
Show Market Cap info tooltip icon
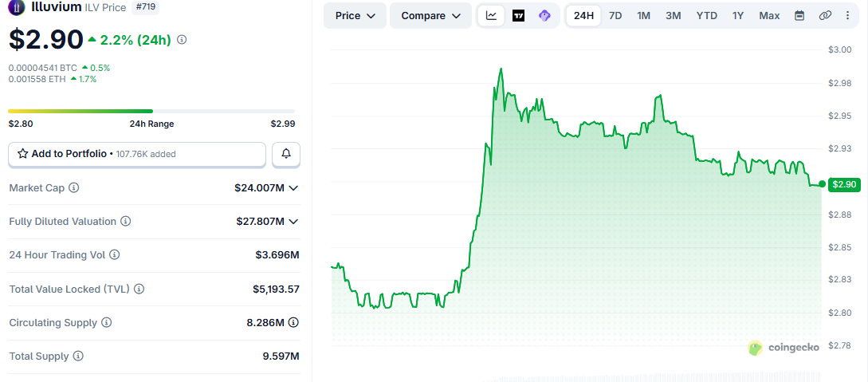pos(73,187)
